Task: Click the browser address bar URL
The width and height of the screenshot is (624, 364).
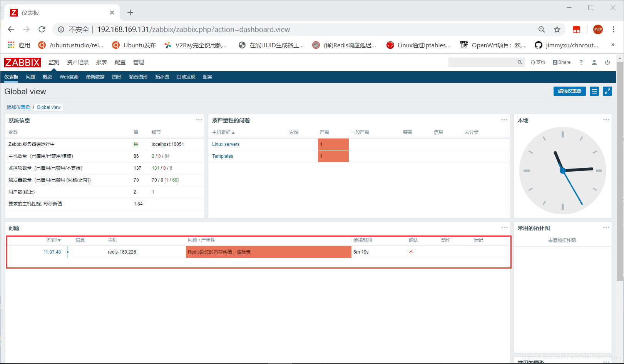Action: 194,29
